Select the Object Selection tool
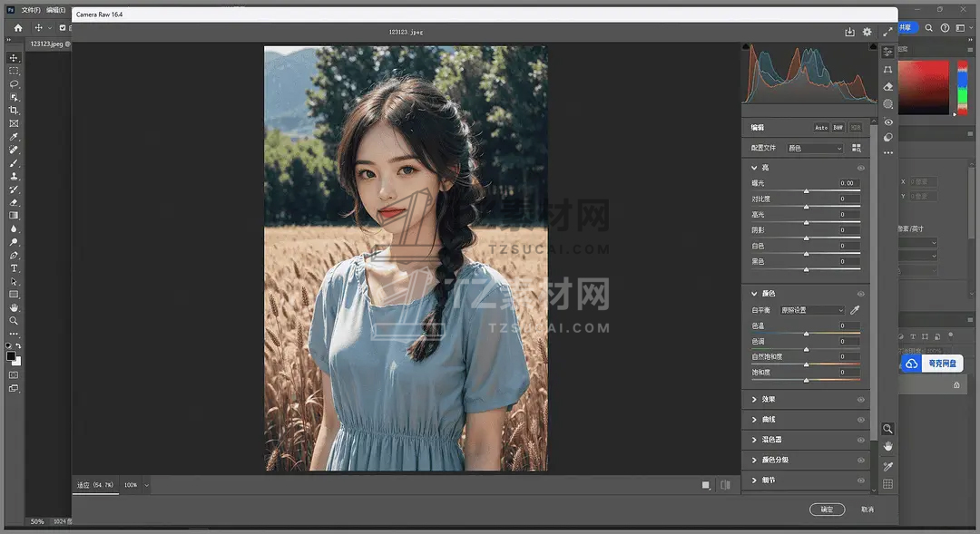The width and height of the screenshot is (980, 534). [14, 97]
